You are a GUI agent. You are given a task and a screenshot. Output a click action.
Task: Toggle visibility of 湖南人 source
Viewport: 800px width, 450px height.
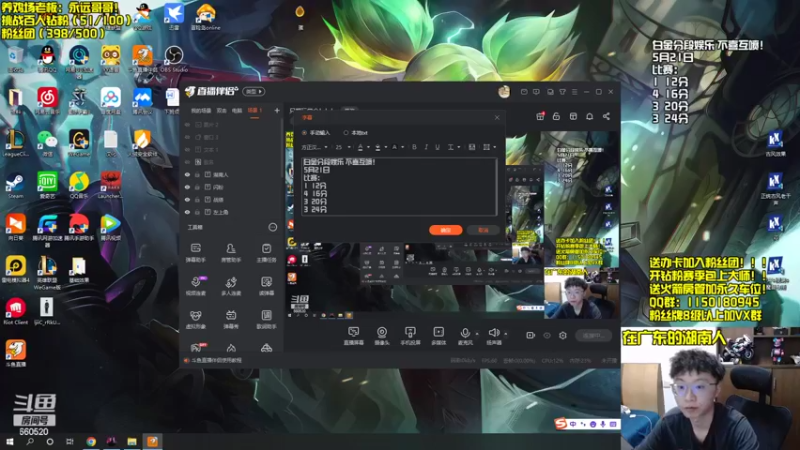[187, 174]
